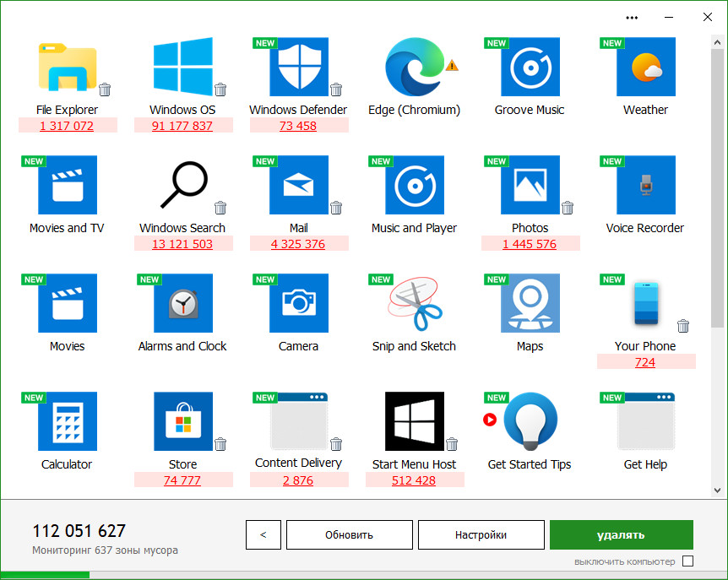The height and width of the screenshot is (580, 728).
Task: Click the scrollbar down arrow
Action: (x=717, y=490)
